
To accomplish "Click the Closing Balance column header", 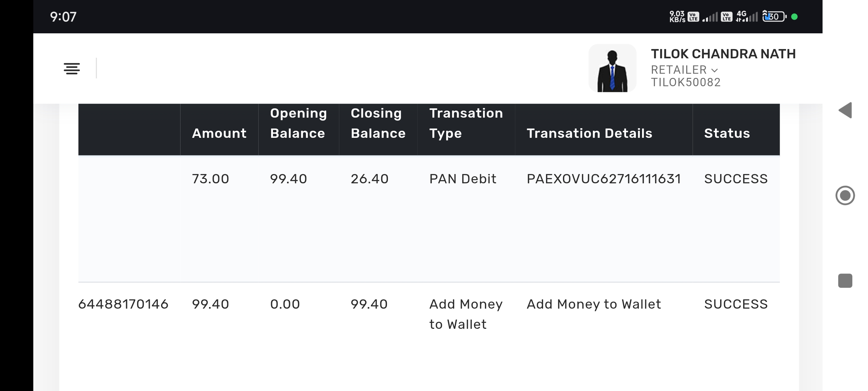I will (378, 123).
